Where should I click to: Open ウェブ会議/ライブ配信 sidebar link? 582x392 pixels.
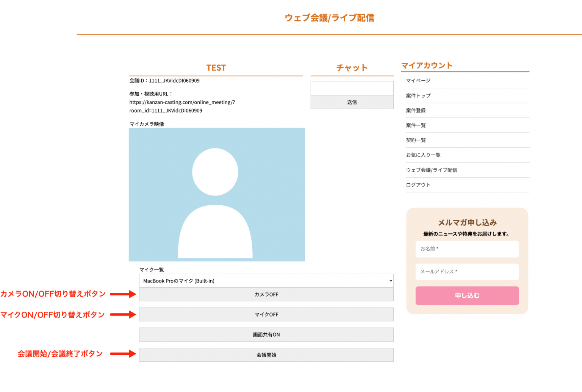pos(432,170)
